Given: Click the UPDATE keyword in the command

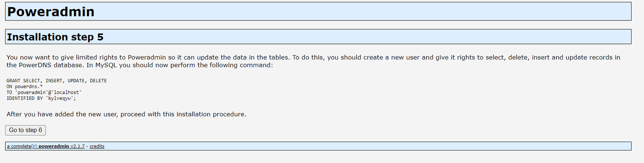Looking at the screenshot, I should point(77,81).
